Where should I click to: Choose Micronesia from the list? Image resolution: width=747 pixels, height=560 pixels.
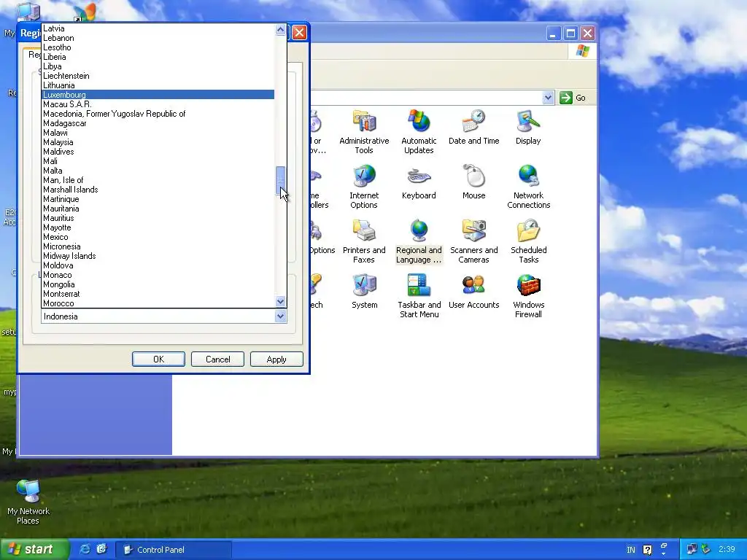(x=158, y=246)
